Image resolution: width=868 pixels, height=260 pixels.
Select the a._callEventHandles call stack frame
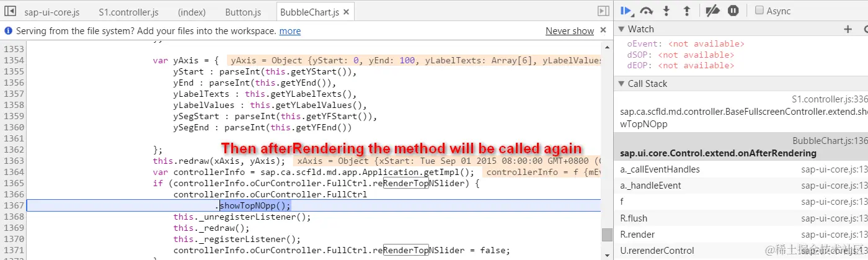741,169
